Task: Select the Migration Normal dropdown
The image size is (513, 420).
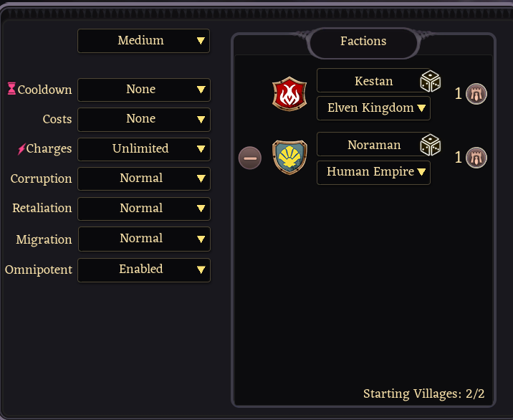Action: 143,239
